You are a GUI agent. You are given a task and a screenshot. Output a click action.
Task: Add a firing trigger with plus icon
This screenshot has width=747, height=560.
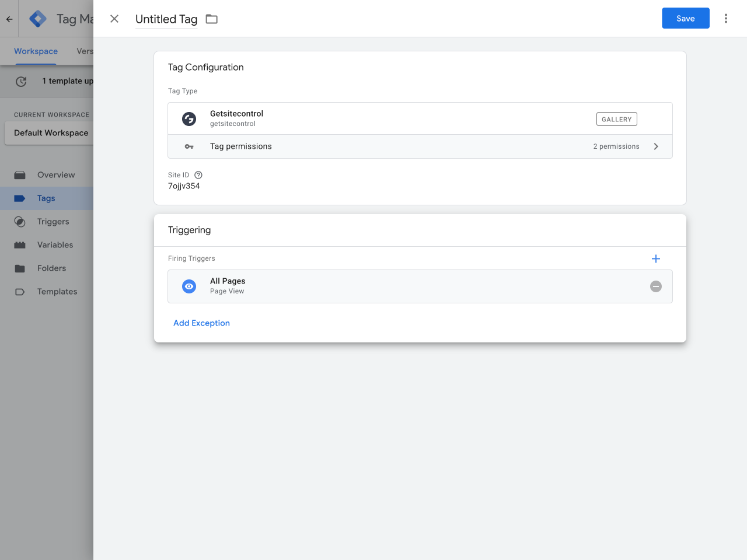[x=655, y=258]
